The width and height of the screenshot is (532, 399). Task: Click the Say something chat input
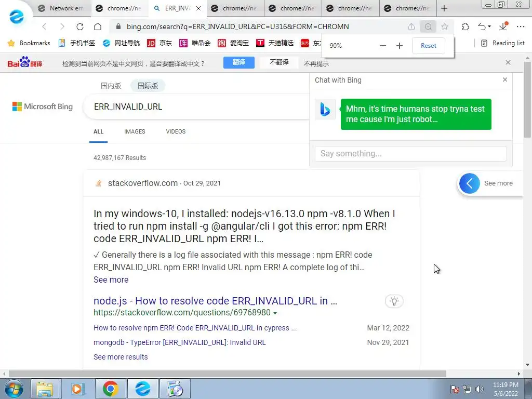(x=410, y=154)
